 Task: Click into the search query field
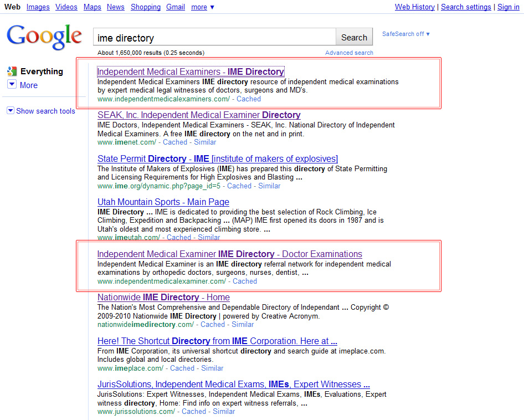click(215, 38)
